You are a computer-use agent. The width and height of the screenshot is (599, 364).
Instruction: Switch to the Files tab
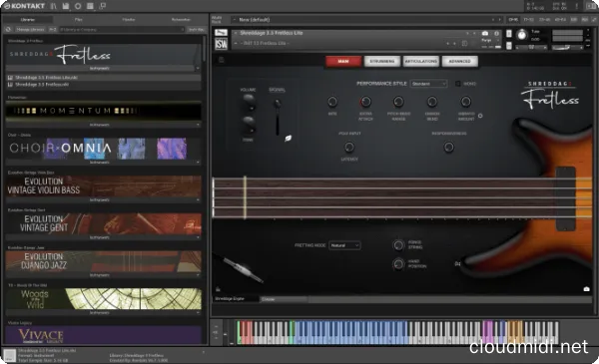click(78, 20)
